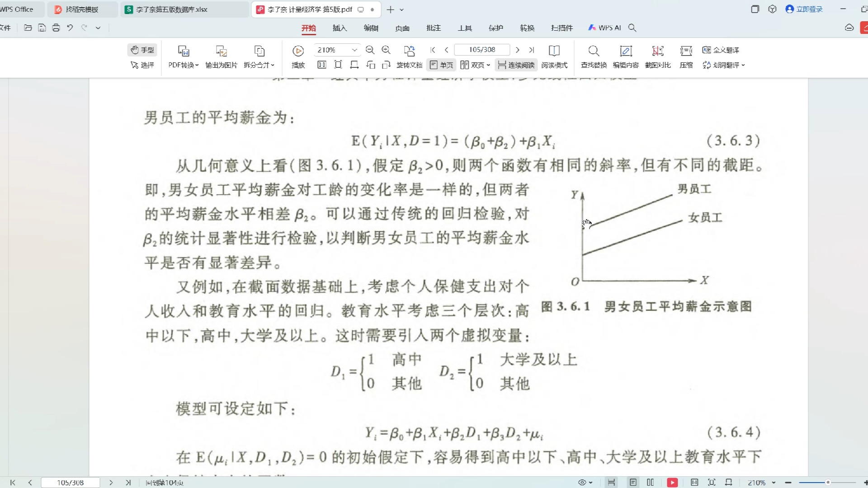Open 编辑内容 edit content tool

point(626,57)
